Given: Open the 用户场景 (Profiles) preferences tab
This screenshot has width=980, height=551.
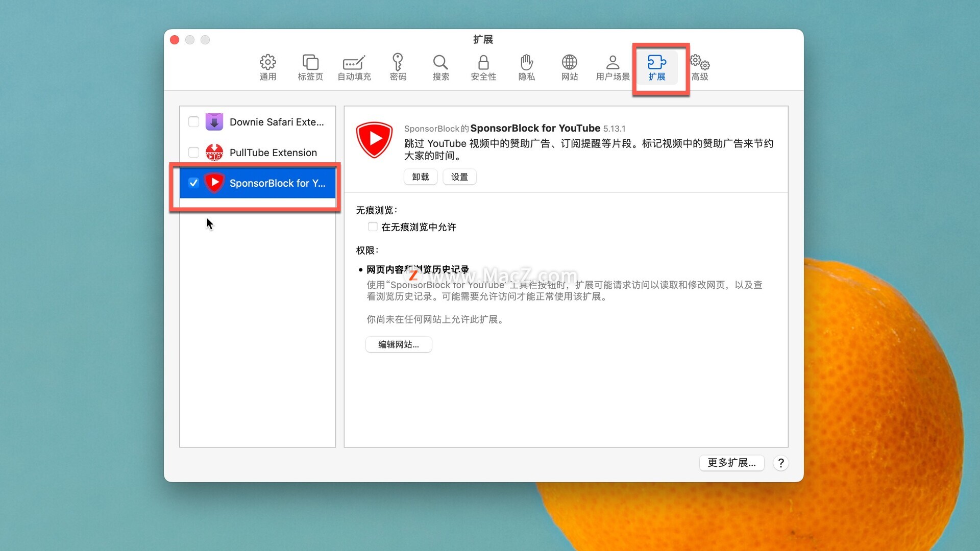Looking at the screenshot, I should tap(612, 67).
